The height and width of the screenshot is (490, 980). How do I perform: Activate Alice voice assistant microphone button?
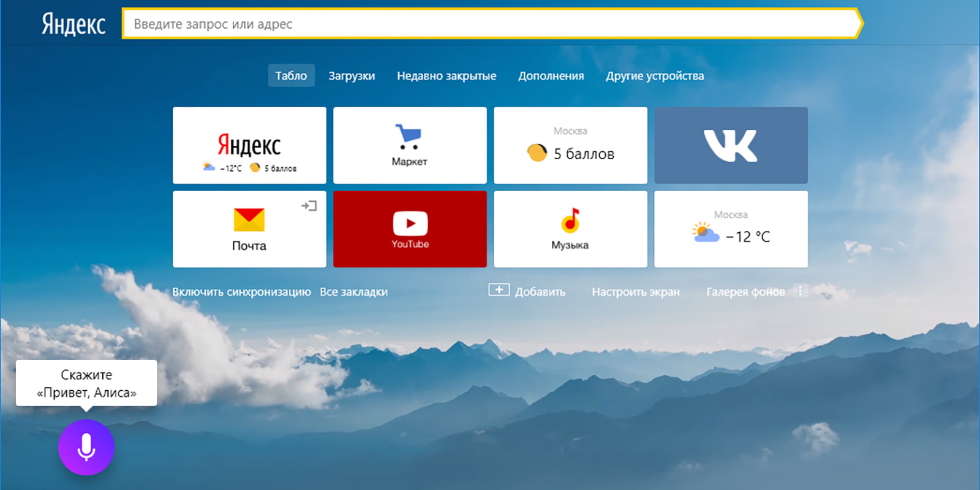(x=86, y=447)
